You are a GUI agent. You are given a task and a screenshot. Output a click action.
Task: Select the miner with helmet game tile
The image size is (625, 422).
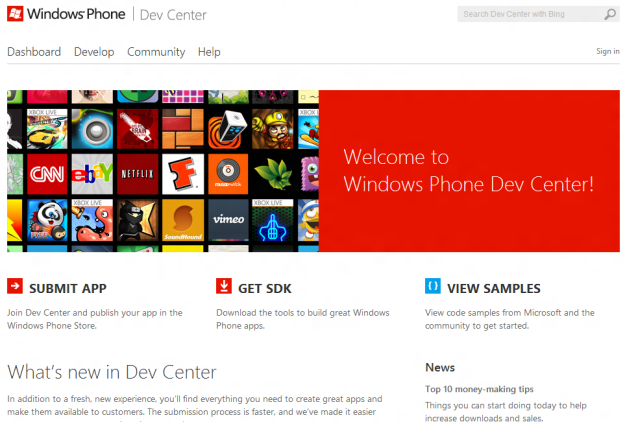point(273,129)
